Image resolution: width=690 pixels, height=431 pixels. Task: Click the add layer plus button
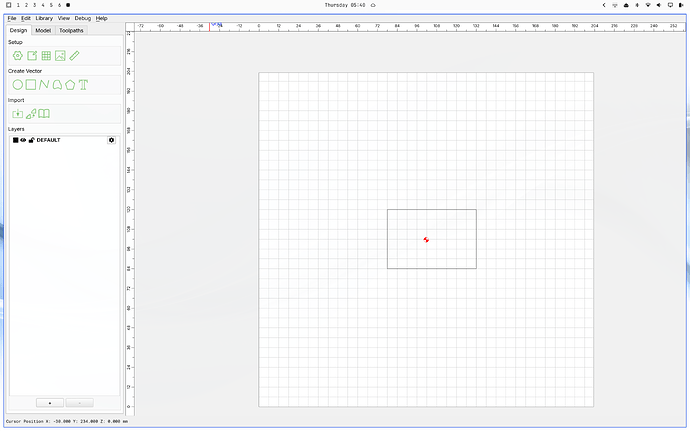click(x=50, y=403)
